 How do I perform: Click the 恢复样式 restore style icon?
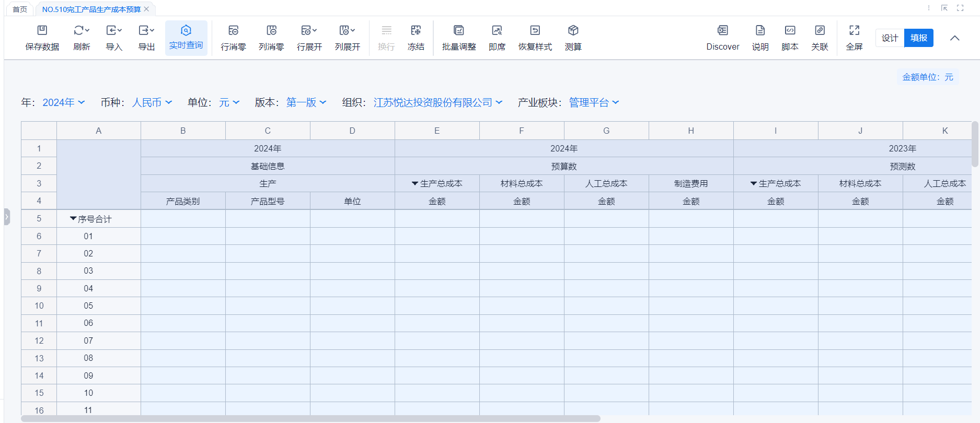click(535, 30)
